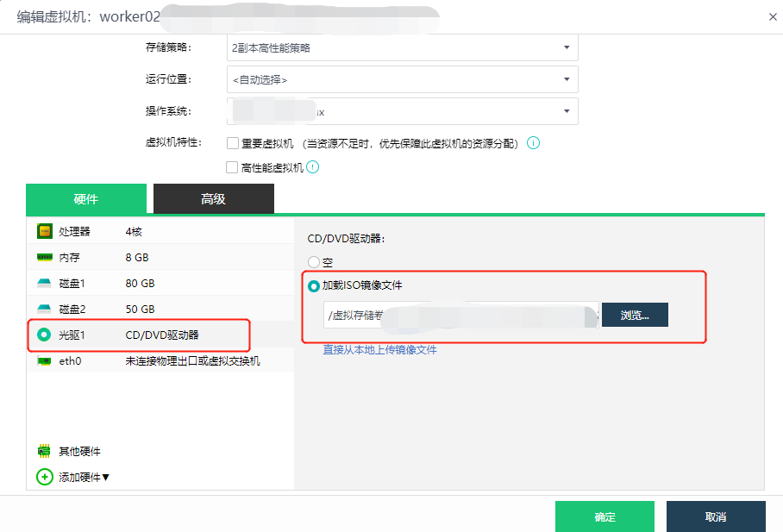Click the 光驱1 CD drive icon
The height and width of the screenshot is (532, 783).
(x=45, y=335)
